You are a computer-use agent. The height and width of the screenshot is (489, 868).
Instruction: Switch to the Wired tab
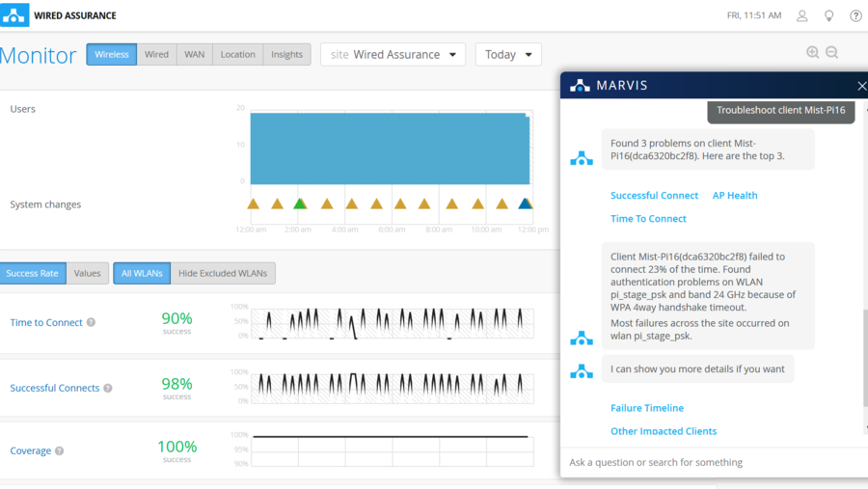156,55
